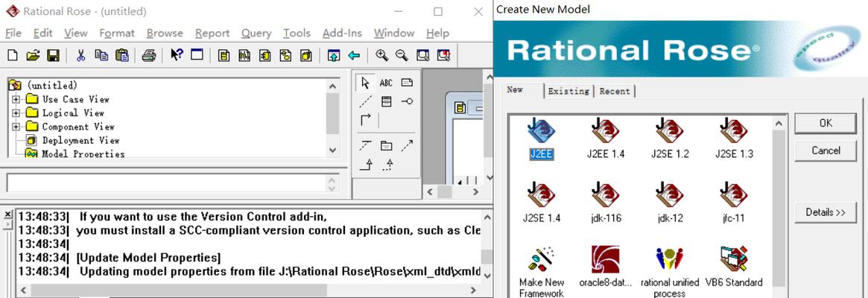868x298 pixels.
Task: Open the Add-Ins menu
Action: [342, 34]
